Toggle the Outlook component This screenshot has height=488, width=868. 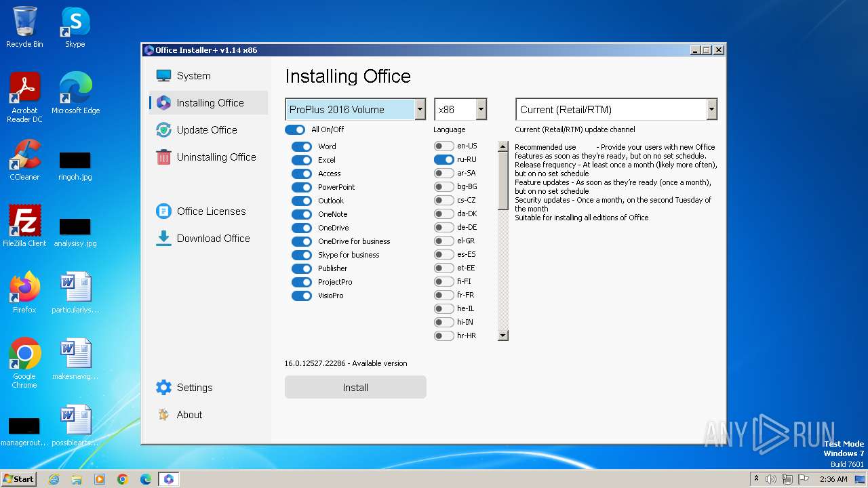click(302, 201)
